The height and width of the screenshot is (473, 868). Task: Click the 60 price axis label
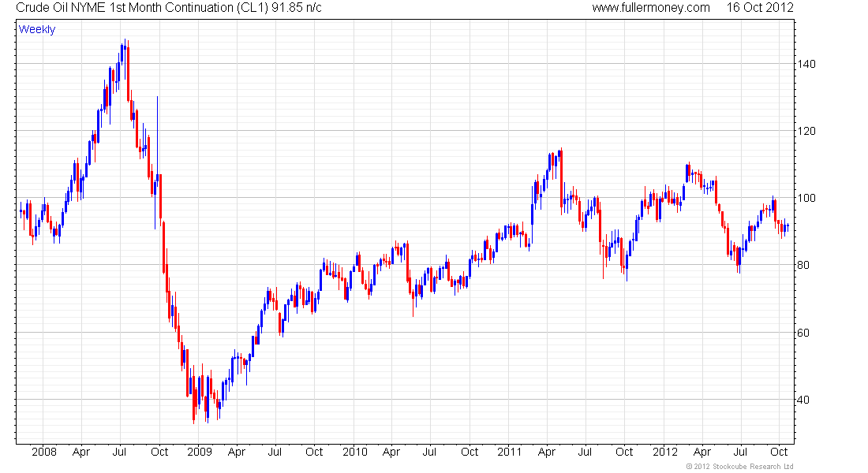(x=803, y=333)
